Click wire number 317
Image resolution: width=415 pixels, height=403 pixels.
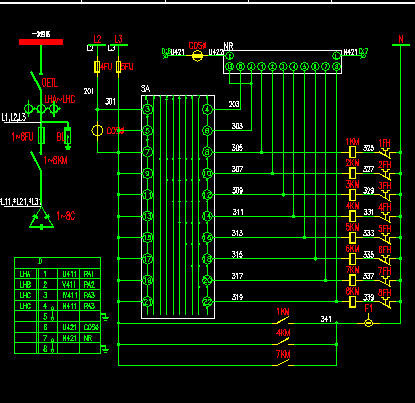[x=237, y=276]
